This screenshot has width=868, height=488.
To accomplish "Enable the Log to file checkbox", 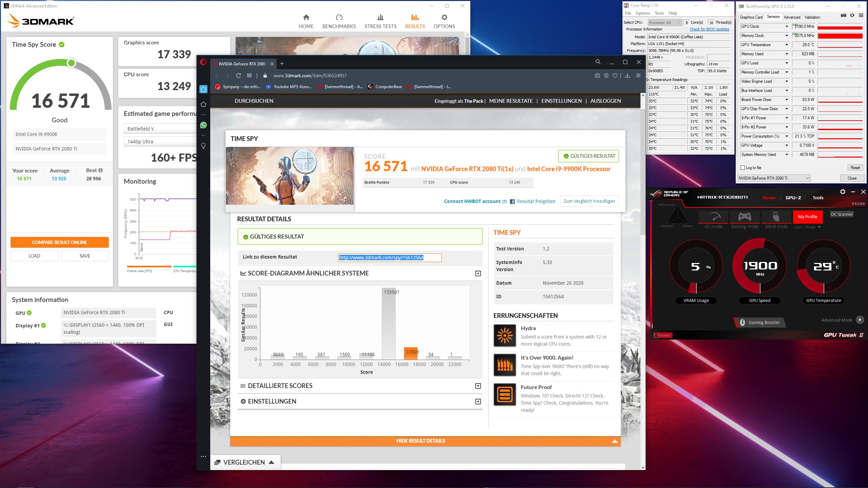I will pos(743,168).
